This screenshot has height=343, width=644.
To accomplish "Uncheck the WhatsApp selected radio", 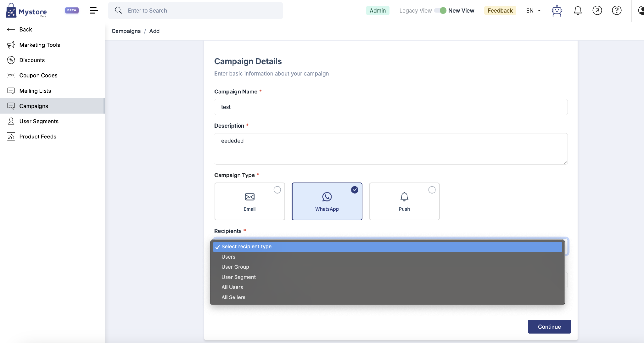I will 355,190.
